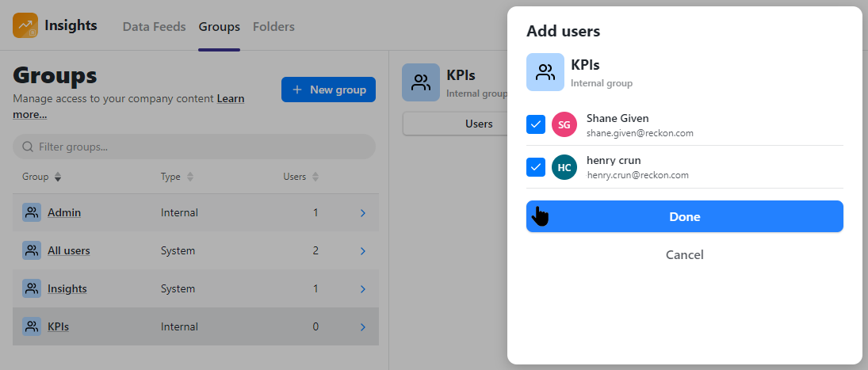This screenshot has height=370, width=868.
Task: Open the Insights group link in table
Action: click(x=67, y=288)
